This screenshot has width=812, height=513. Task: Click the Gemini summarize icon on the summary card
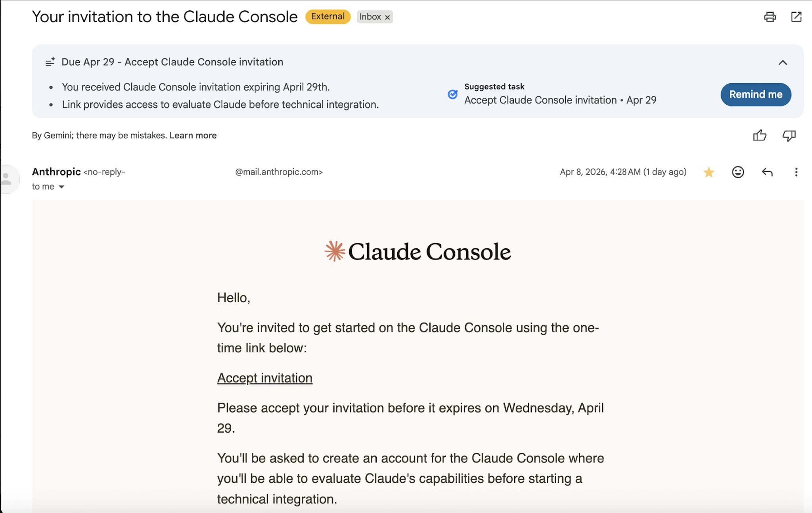[50, 61]
